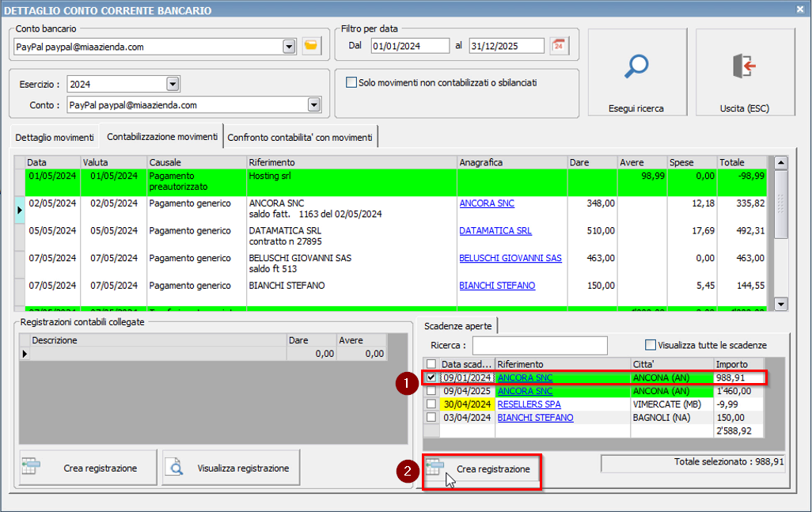Click the Descrizione header in linked registrations
Screen dimensions: 812x512
point(158,340)
